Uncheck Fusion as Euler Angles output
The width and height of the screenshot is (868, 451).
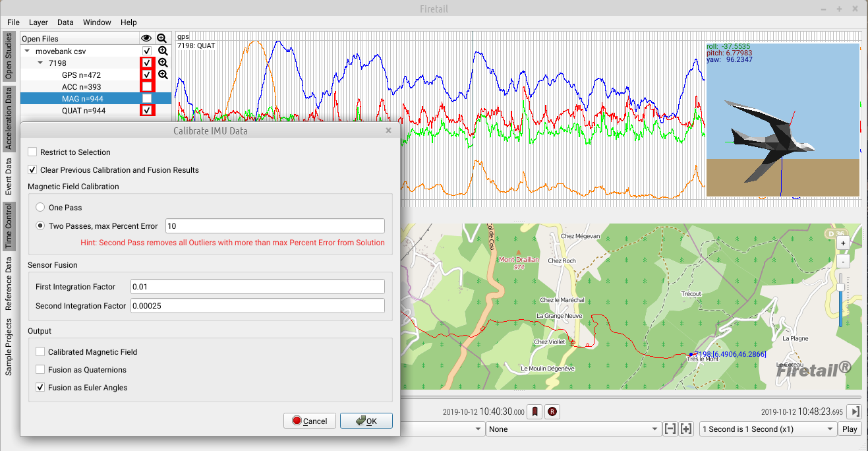click(40, 388)
